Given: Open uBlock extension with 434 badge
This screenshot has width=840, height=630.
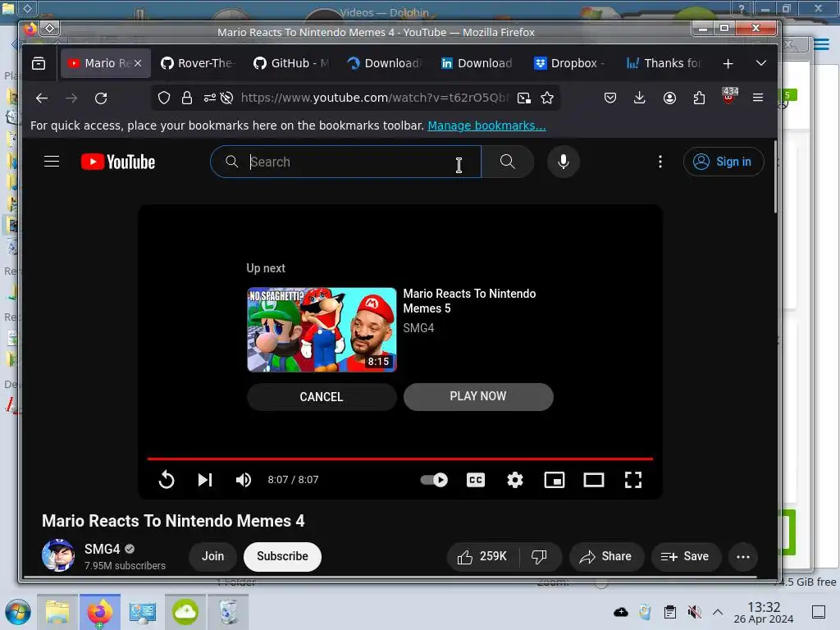Looking at the screenshot, I should (x=729, y=97).
